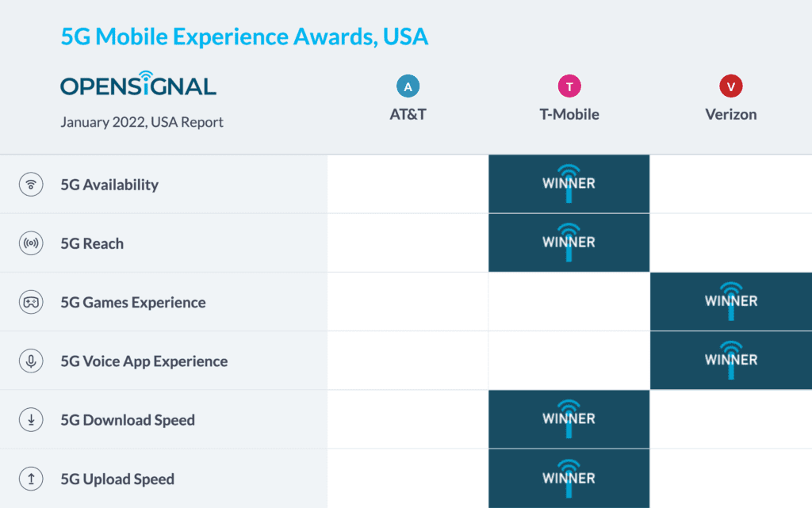Click Verizon's 5G Voice App WINNER badge
The image size is (812, 508).
[730, 361]
